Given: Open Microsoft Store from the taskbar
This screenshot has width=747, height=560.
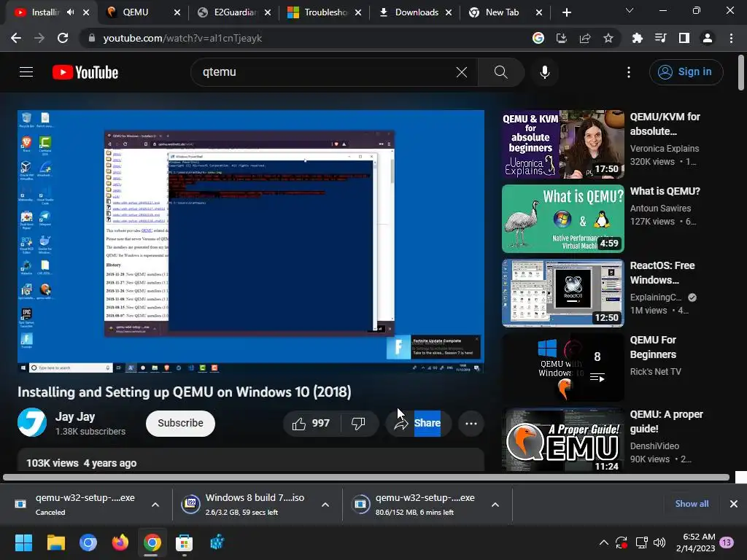Looking at the screenshot, I should pyautogui.click(x=184, y=542).
